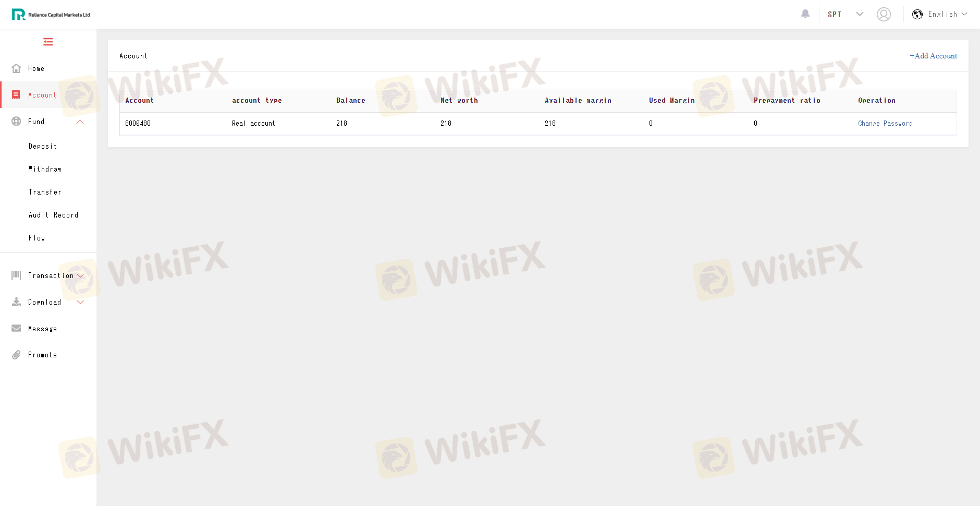
Task: Open the English language dropdown arrow
Action: (x=964, y=14)
